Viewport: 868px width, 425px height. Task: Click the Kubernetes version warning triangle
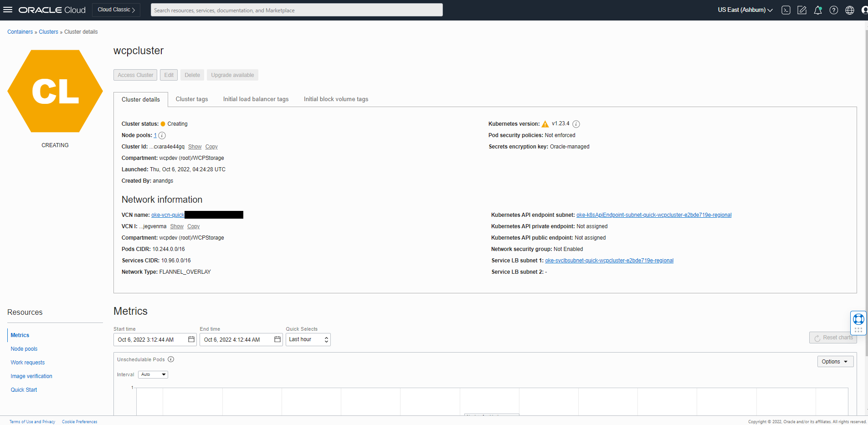(545, 124)
